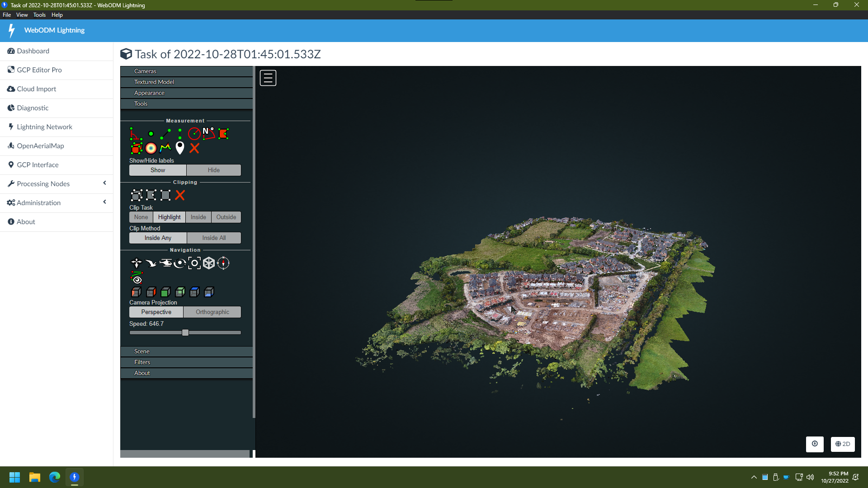
Task: Select the Earth orbit navigation control
Action: pyautogui.click(x=180, y=263)
